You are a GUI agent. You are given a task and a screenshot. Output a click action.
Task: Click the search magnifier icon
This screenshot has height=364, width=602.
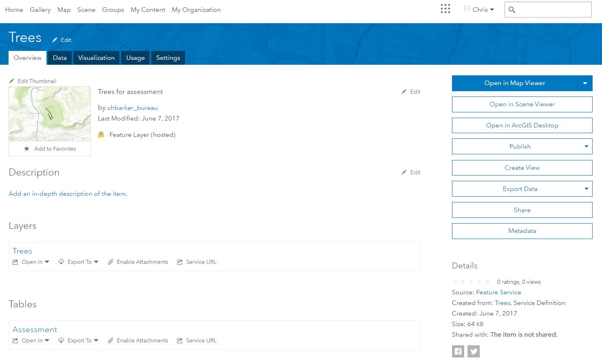(512, 10)
